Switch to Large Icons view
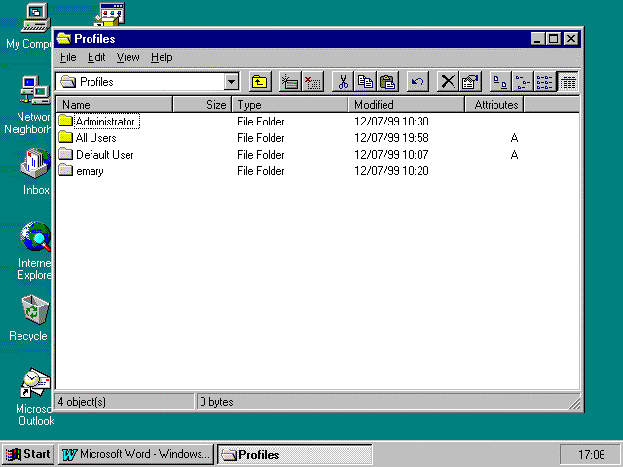Screen dimensions: 623x467 coord(500,82)
